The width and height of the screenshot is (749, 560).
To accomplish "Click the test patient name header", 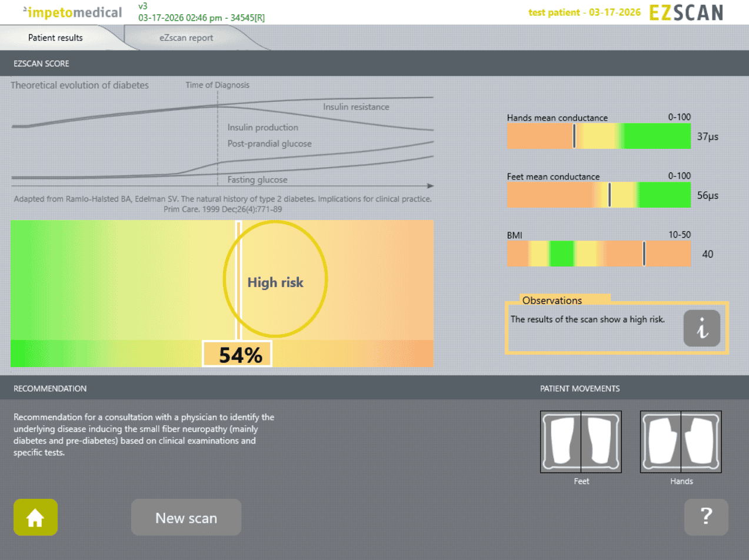I will click(584, 12).
